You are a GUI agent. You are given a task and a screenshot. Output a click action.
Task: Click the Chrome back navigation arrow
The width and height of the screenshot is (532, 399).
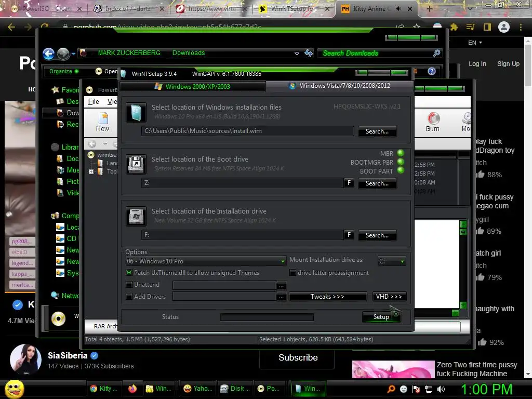11,27
